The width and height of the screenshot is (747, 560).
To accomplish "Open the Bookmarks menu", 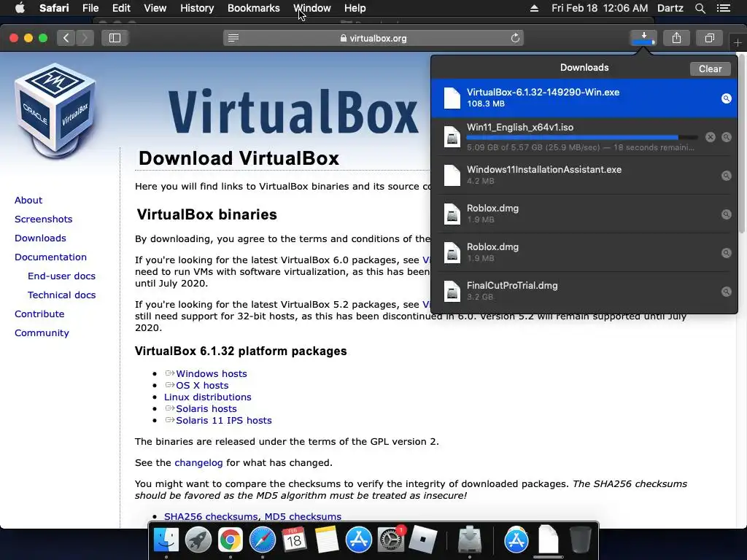I will [253, 8].
